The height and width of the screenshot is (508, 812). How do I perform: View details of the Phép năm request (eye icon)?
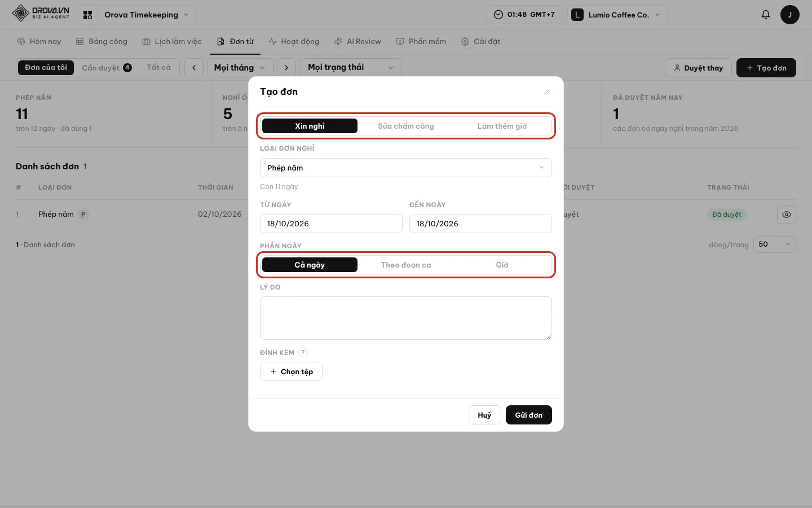[x=787, y=214]
